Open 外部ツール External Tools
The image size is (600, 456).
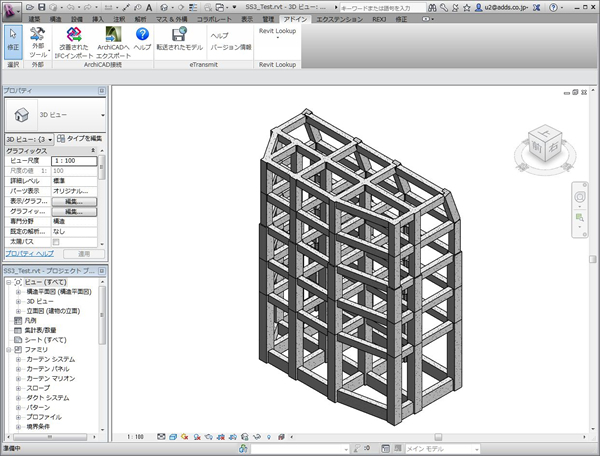coord(38,42)
